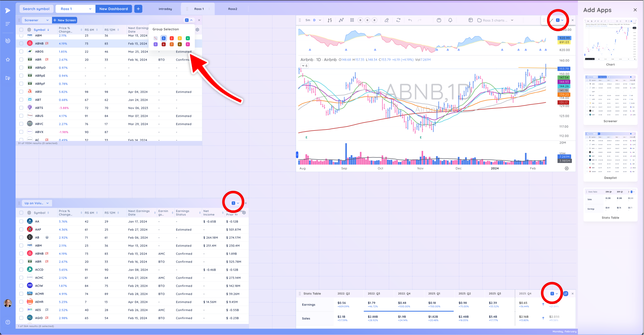The width and height of the screenshot is (644, 335).
Task: Click the Search symbol button
Action: [x=36, y=9]
